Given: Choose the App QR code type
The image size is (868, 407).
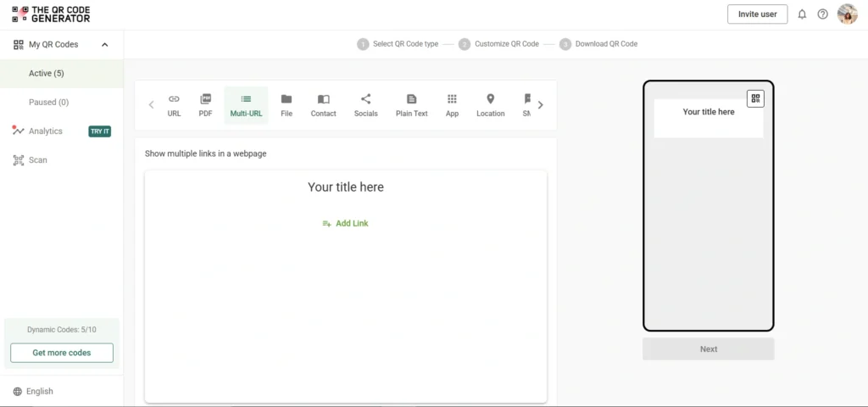Looking at the screenshot, I should tap(452, 105).
